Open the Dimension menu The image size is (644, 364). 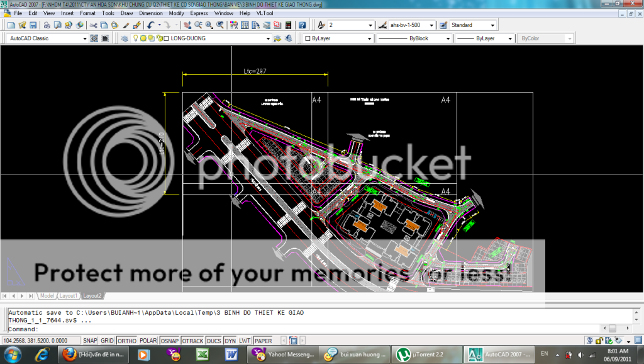(151, 13)
